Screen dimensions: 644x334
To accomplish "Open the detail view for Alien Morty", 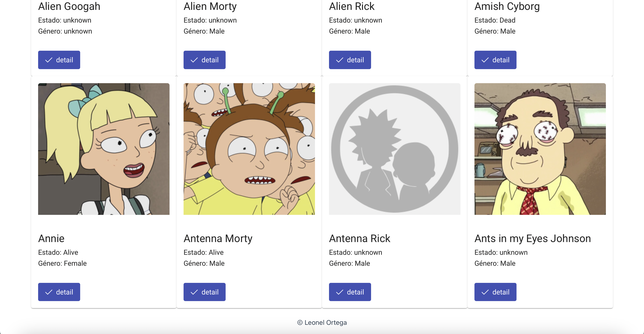I will click(x=204, y=60).
